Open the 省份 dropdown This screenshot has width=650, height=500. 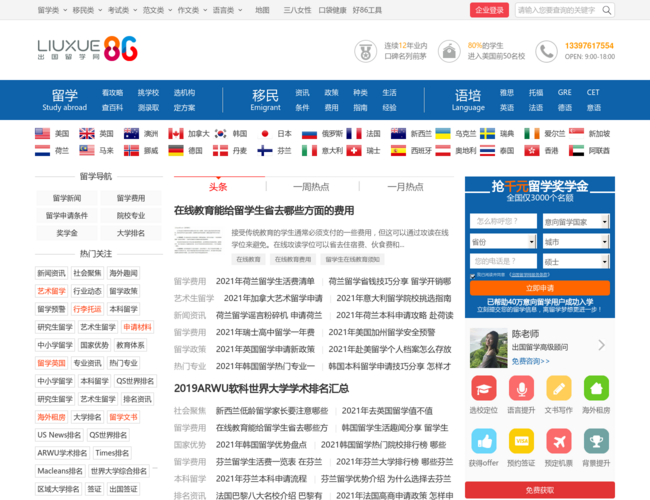pos(503,241)
